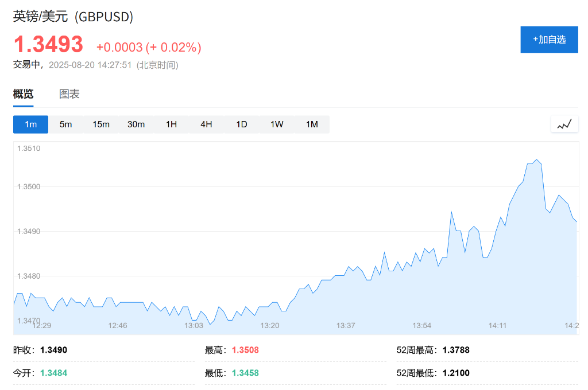Switch chart to 4H interval
This screenshot has width=588, height=390.
[x=206, y=124]
